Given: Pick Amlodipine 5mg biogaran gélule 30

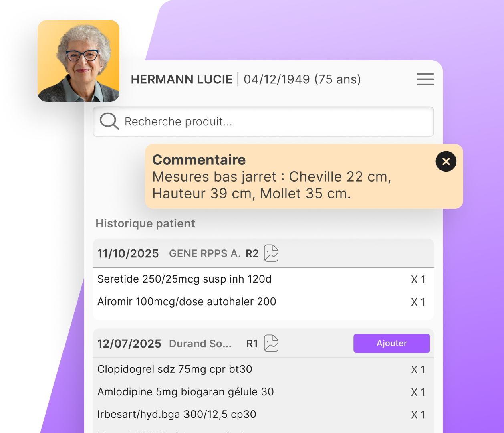Looking at the screenshot, I should pyautogui.click(x=185, y=392).
